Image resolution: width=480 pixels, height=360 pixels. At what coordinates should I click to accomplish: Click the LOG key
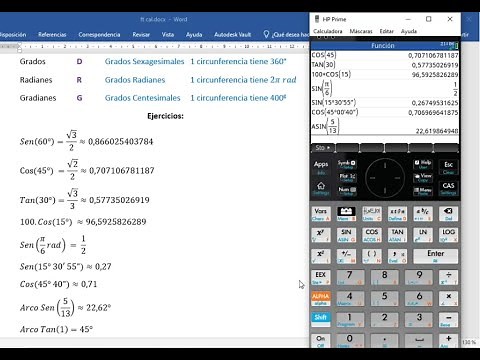coord(448,235)
